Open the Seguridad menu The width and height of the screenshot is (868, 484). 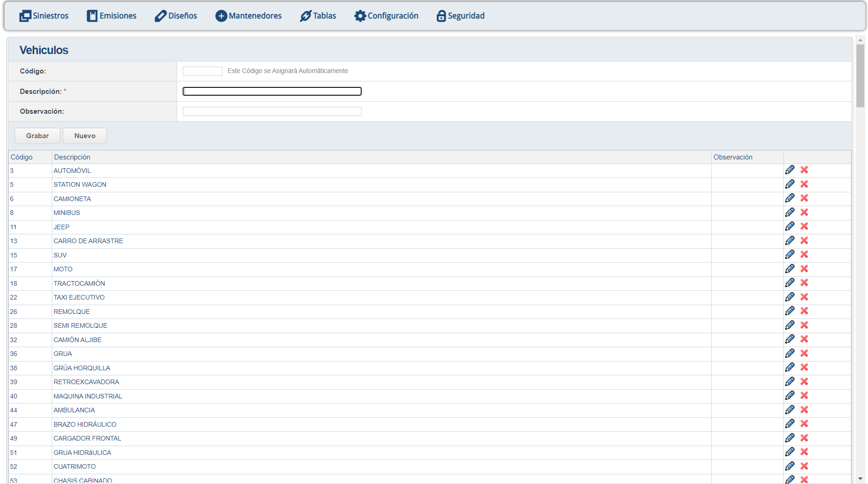coord(461,16)
